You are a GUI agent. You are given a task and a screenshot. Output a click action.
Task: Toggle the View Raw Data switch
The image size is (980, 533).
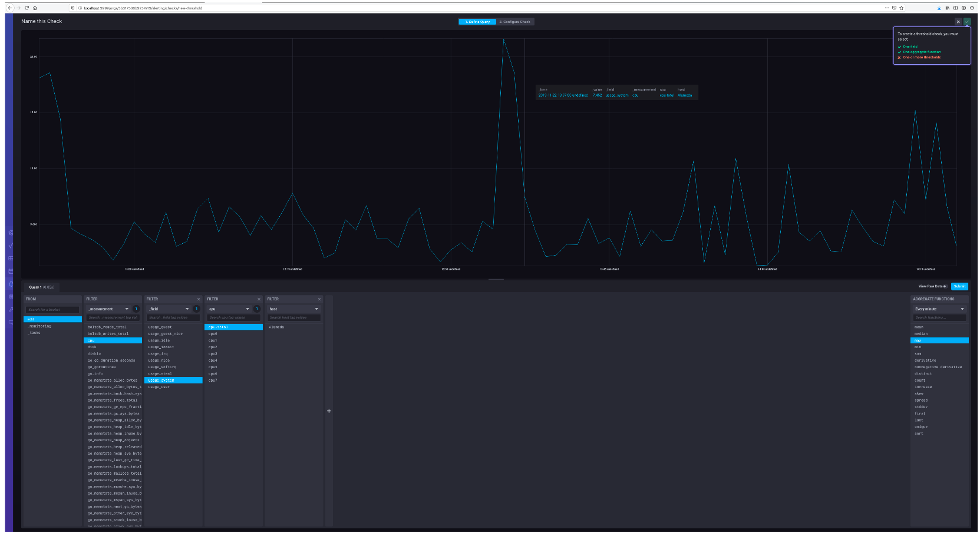pos(945,286)
